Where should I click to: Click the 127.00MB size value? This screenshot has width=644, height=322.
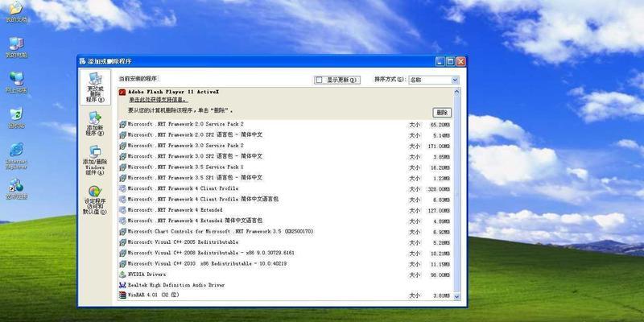439,211
